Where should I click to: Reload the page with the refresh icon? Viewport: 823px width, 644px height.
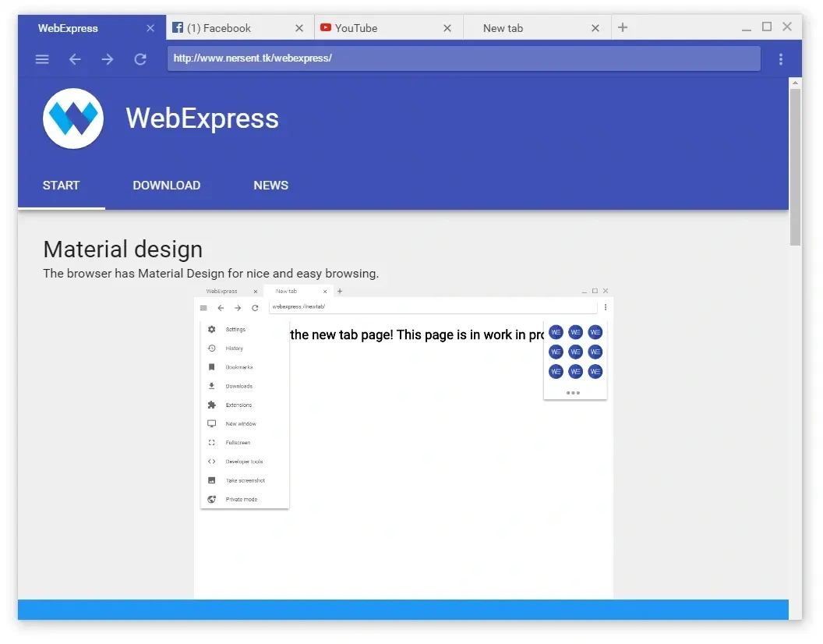click(x=140, y=58)
